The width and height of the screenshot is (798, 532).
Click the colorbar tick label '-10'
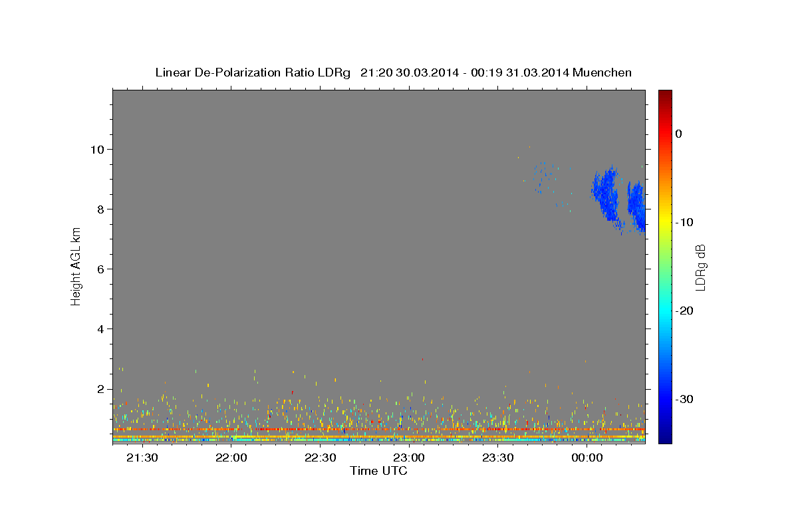click(x=685, y=222)
